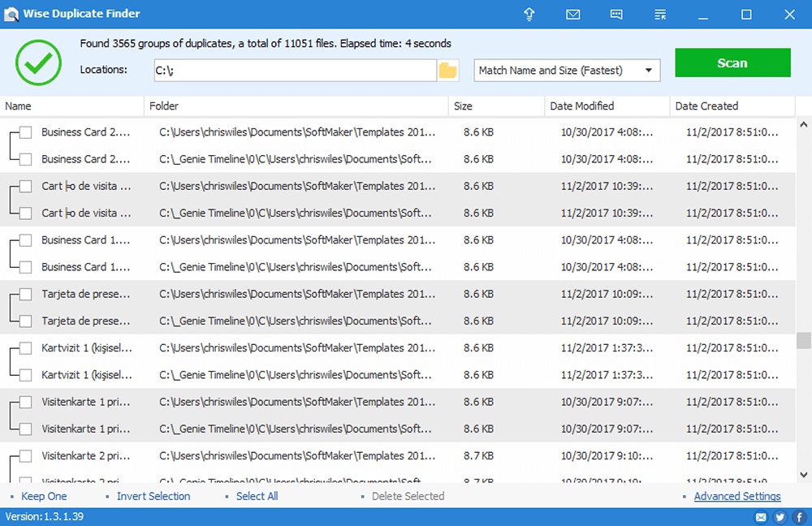Click Tarjeta de prese… name in Genie Timeline row

click(85, 321)
